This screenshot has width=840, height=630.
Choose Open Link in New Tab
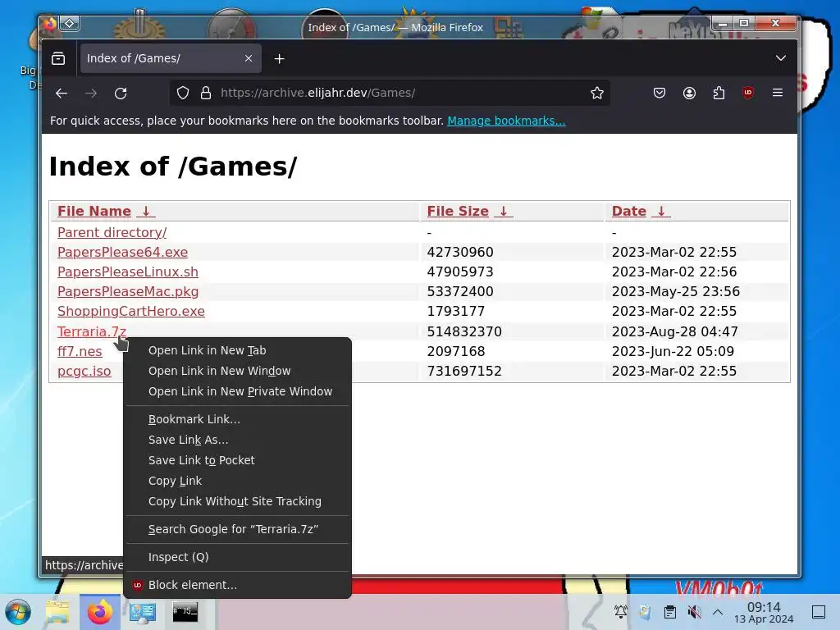(x=237, y=350)
